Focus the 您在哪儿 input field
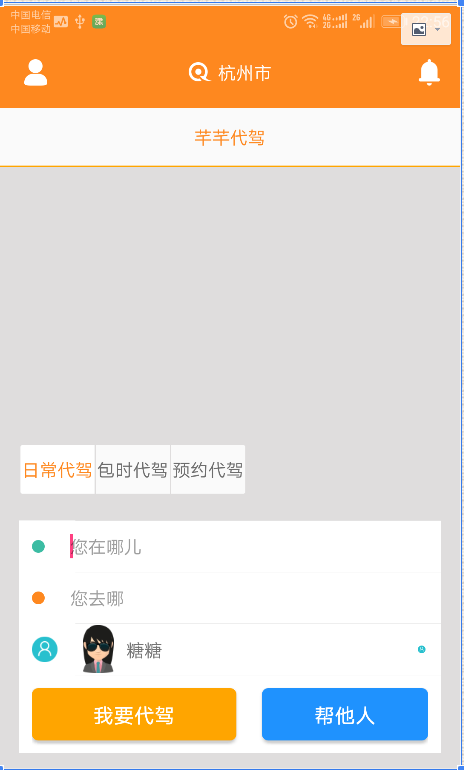The width and height of the screenshot is (464, 770). [x=255, y=547]
